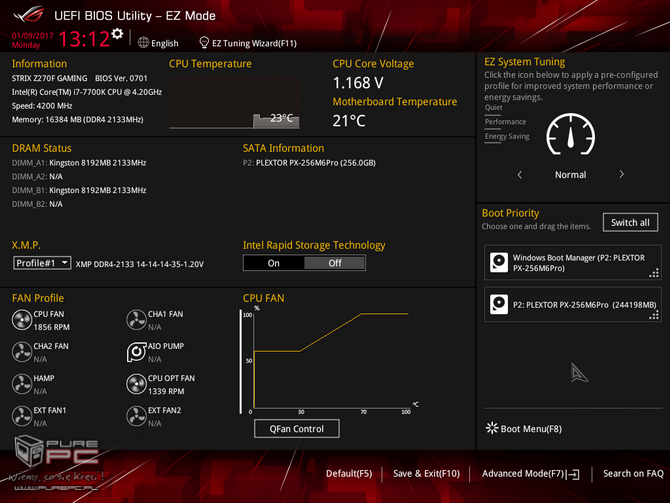Viewport: 670px width, 503px height.
Task: Click P2 PLEXTOR 244198MB disk icon
Action: coord(499,304)
